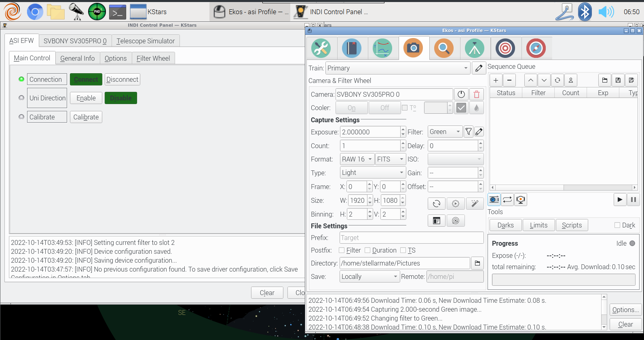Add job to sequence queue plus icon
644x340 pixels.
pyautogui.click(x=496, y=80)
